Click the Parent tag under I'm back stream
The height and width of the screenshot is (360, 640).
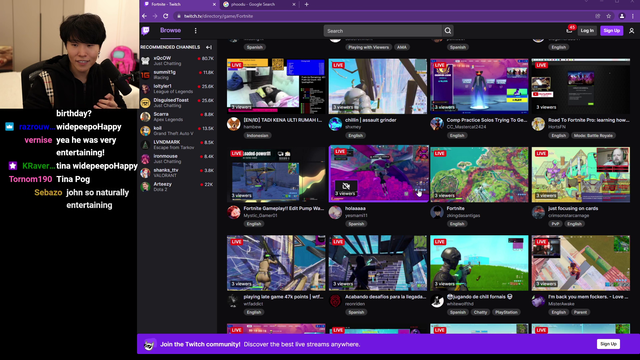tap(580, 312)
